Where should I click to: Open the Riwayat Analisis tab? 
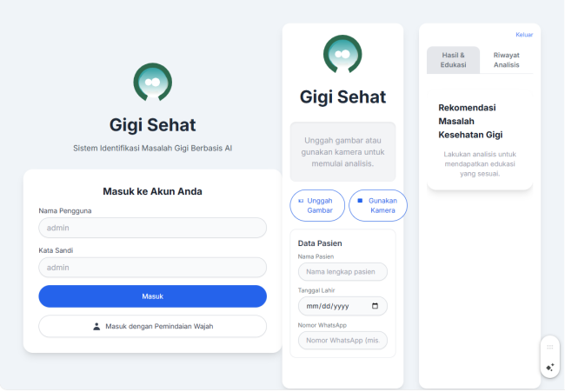coord(506,60)
